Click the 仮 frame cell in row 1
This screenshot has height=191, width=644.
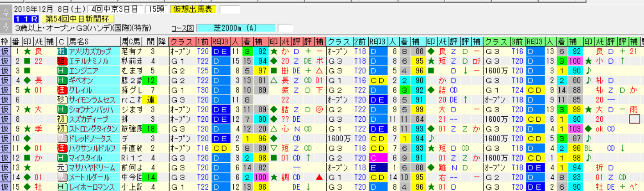(x=5, y=51)
